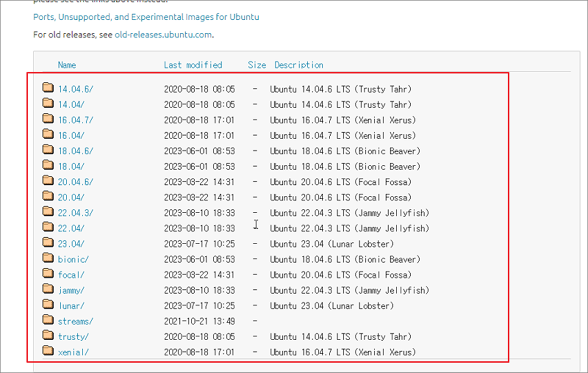This screenshot has height=373, width=588.
Task: Open the 16.04.7/ directory link
Action: click(x=76, y=120)
